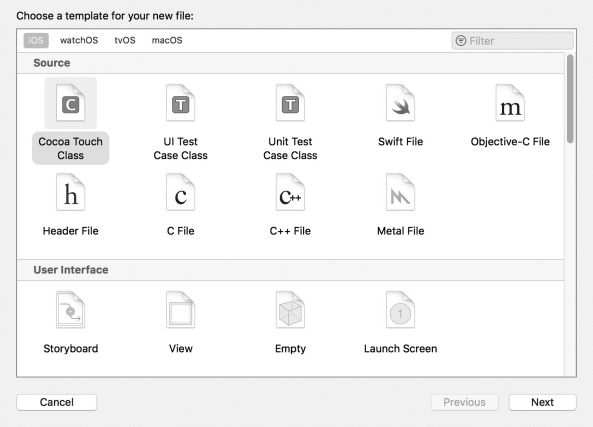Switch to the watchOS tab
Image resolution: width=593 pixels, height=427 pixels.
point(79,40)
